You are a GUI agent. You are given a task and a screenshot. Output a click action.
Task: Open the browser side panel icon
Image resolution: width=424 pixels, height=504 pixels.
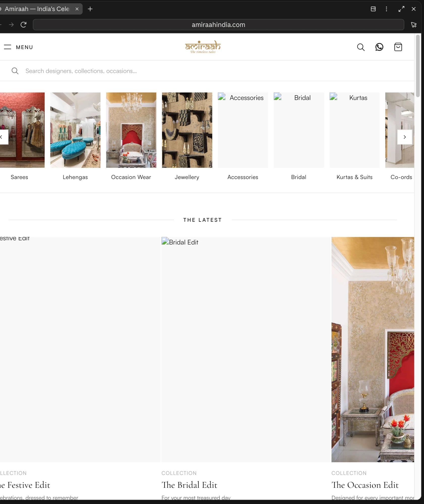[x=373, y=9]
